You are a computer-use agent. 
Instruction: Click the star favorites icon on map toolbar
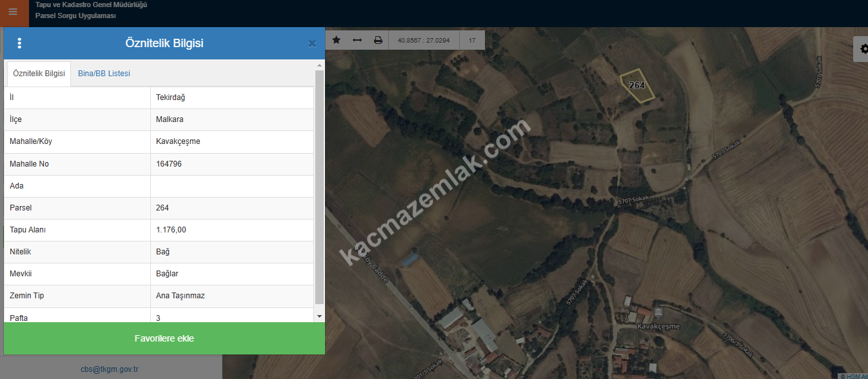tap(336, 40)
